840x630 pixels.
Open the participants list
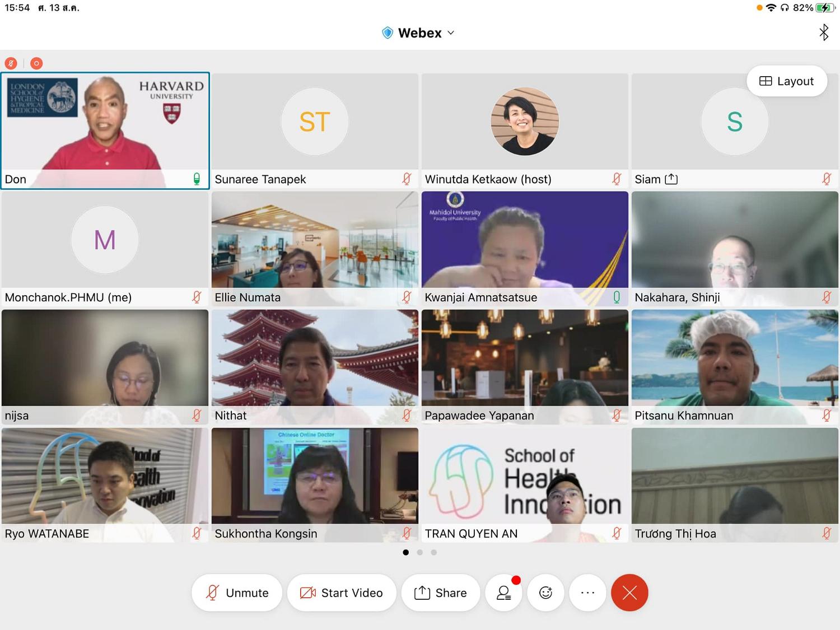point(504,592)
